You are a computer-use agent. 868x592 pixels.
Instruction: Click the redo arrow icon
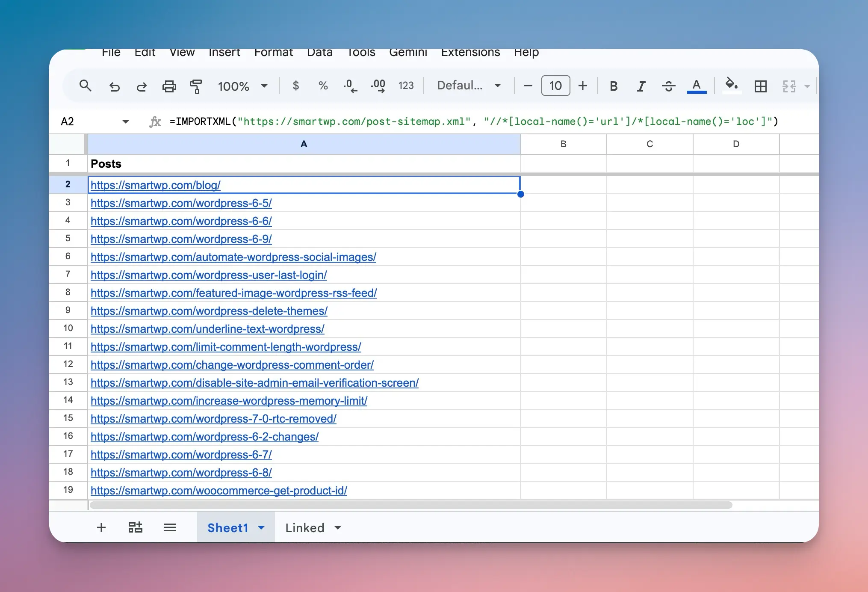click(142, 86)
